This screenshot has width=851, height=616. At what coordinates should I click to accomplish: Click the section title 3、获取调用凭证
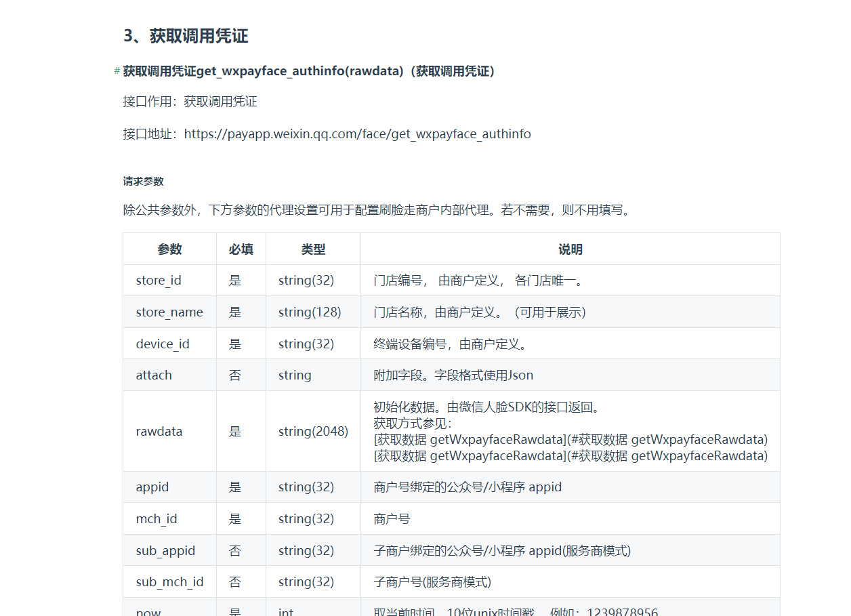coord(186,36)
